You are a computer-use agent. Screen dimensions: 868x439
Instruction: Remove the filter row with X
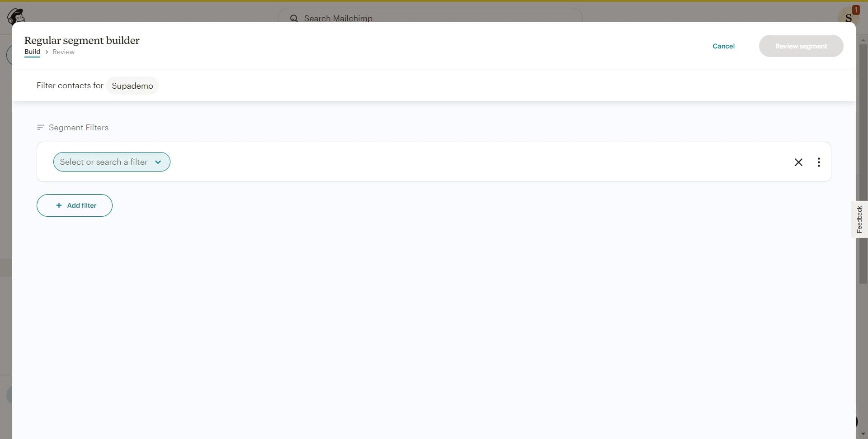pyautogui.click(x=798, y=162)
